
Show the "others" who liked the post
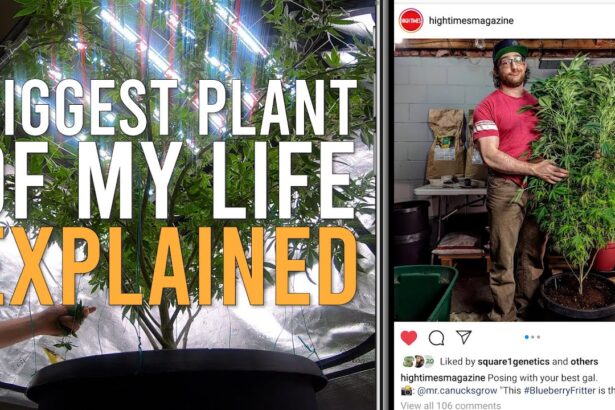tap(584, 362)
